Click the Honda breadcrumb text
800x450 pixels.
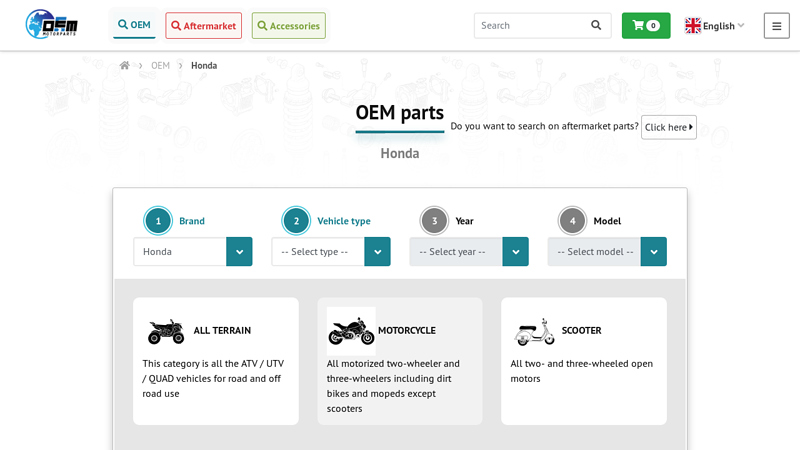pyautogui.click(x=204, y=65)
